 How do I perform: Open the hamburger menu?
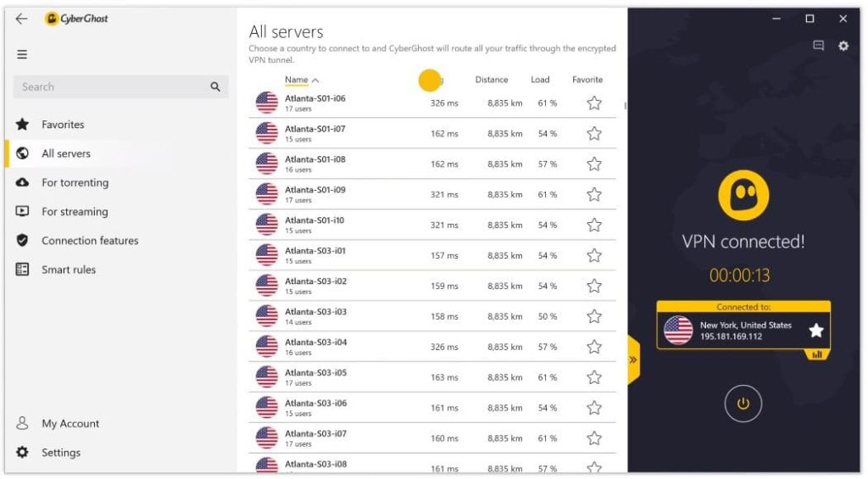click(22, 54)
